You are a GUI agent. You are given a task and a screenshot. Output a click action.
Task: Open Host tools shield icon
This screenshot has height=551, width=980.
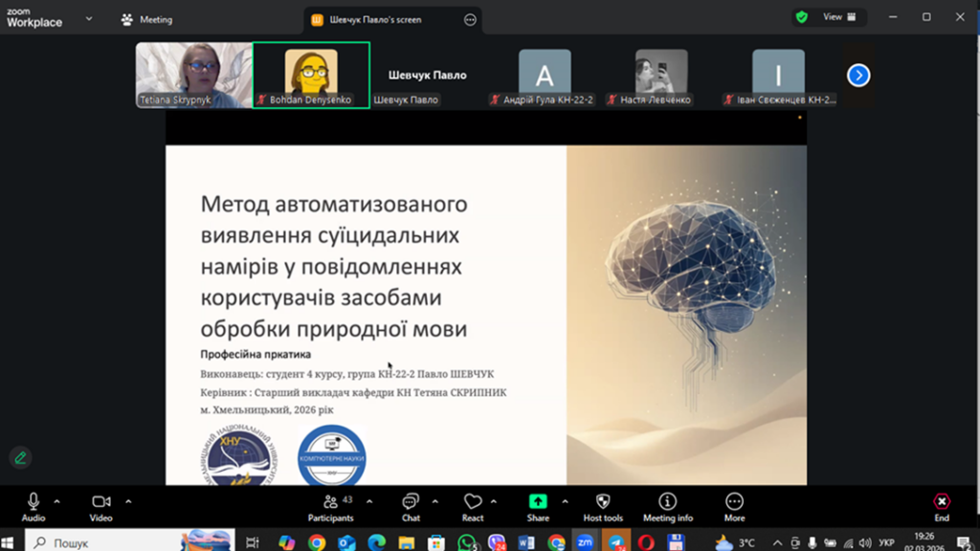click(x=603, y=507)
